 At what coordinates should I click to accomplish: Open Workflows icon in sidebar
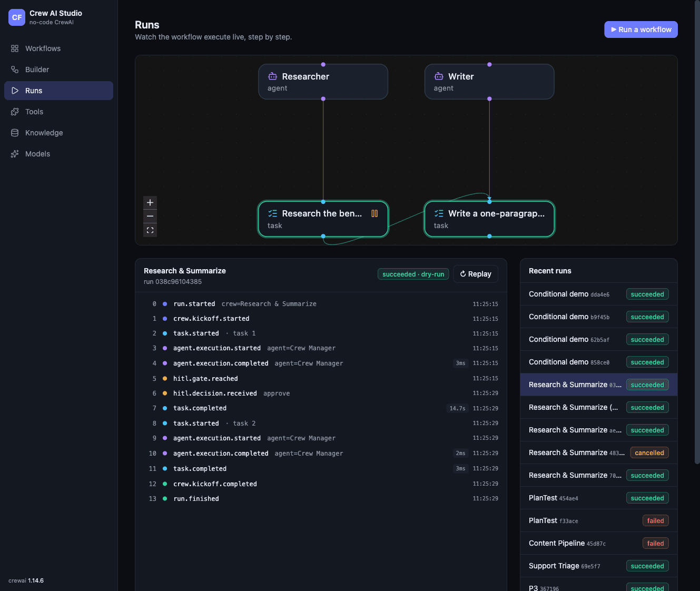[15, 48]
